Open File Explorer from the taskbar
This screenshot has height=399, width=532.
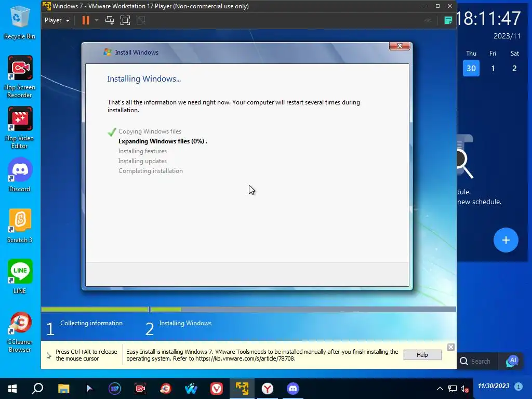[63, 389]
